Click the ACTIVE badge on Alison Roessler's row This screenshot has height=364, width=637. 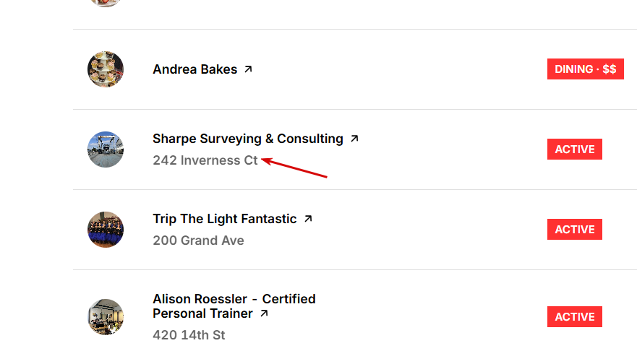coord(574,317)
